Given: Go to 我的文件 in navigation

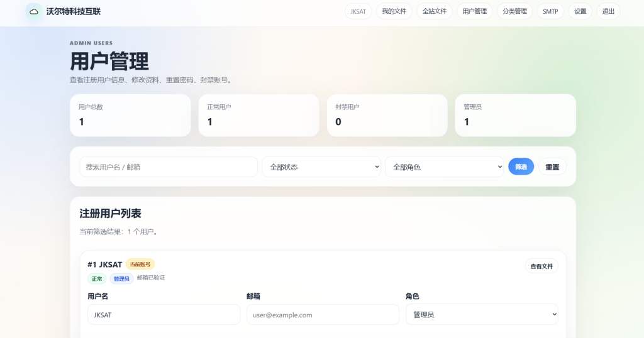Looking at the screenshot, I should (x=394, y=11).
